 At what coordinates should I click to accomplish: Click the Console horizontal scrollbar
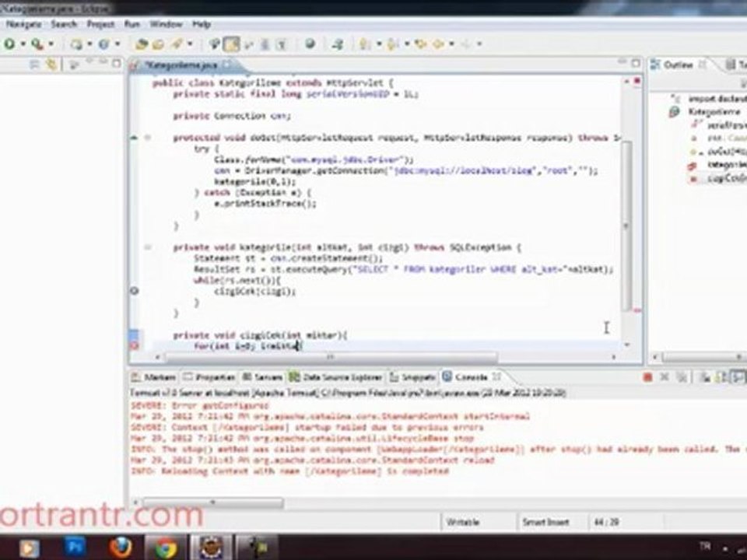pos(213,503)
